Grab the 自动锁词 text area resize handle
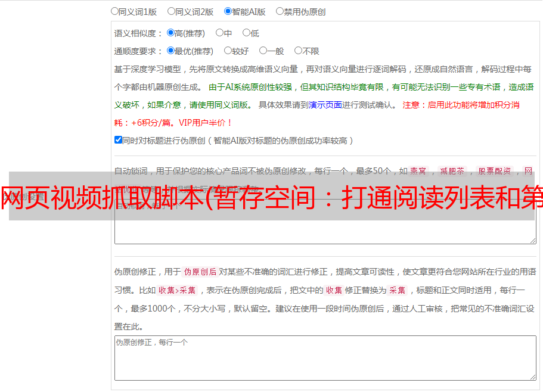Image resolution: width=543 pixels, height=392 pixels. click(532, 240)
